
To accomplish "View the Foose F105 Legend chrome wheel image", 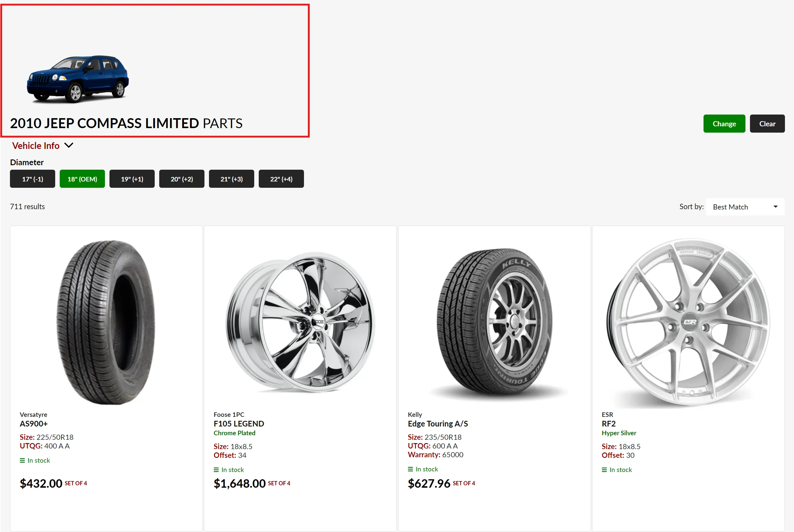I will (x=300, y=322).
